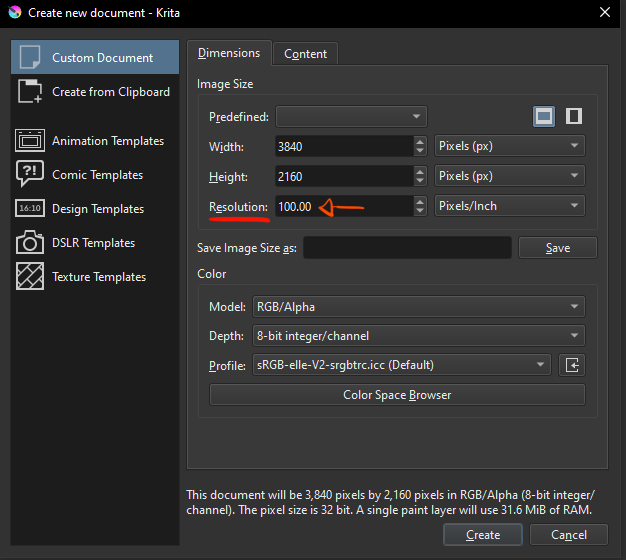Choose the Texture Templates pattern icon
This screenshot has height=560, width=626.
tap(30, 276)
